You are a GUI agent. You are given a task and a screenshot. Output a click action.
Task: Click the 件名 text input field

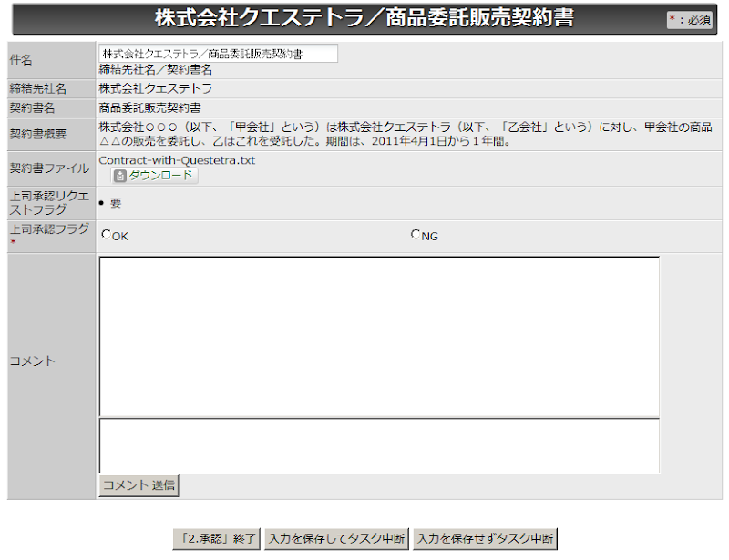tap(218, 54)
